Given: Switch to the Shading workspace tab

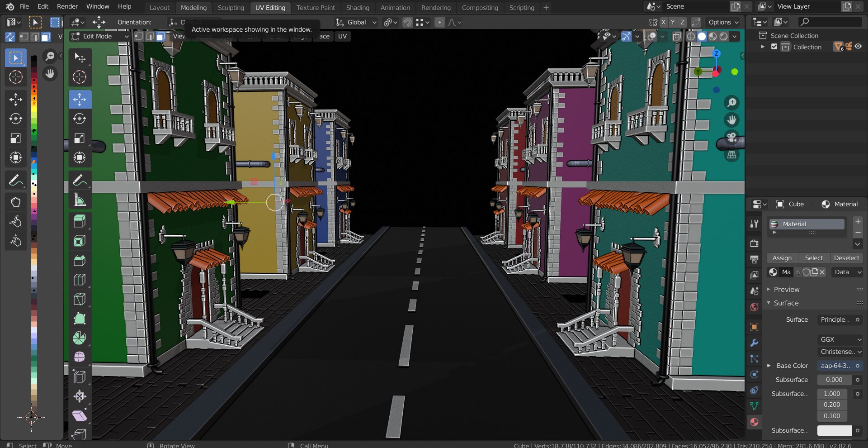Looking at the screenshot, I should click(358, 7).
